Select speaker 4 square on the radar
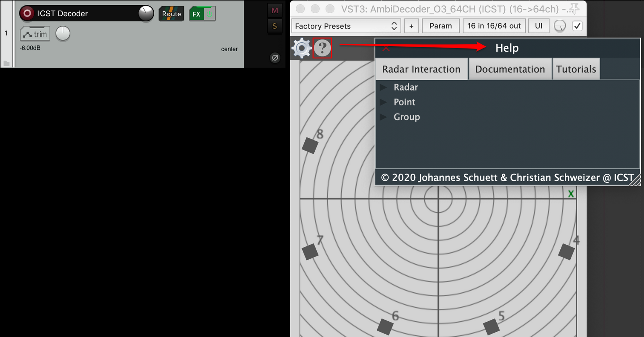The height and width of the screenshot is (337, 644). [566, 252]
